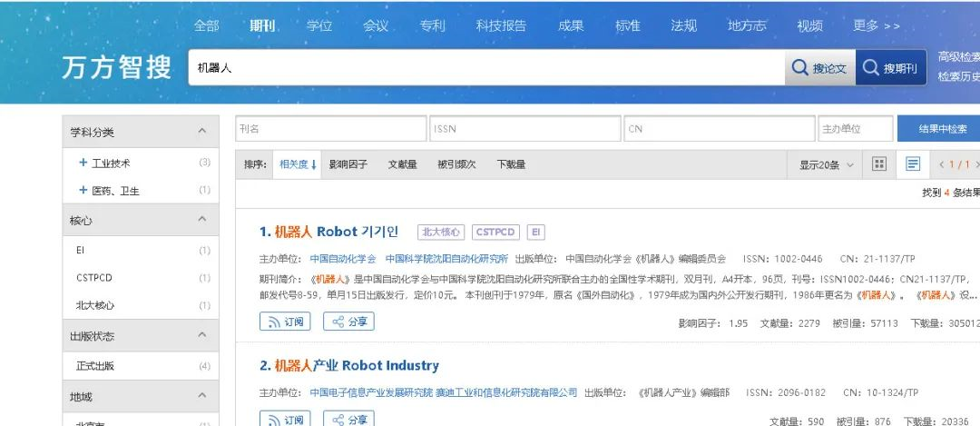Open journal title 机器人产业 Robot Industry
This screenshot has height=426, width=980.
pos(357,365)
